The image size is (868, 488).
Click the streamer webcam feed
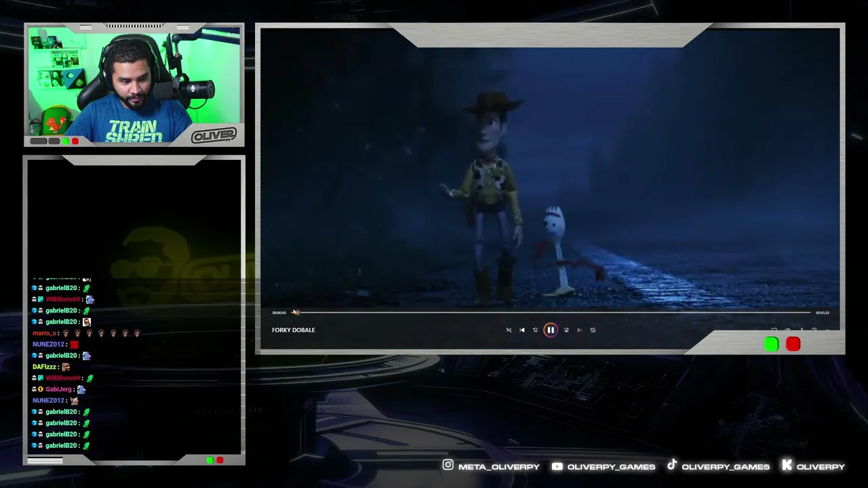(134, 85)
